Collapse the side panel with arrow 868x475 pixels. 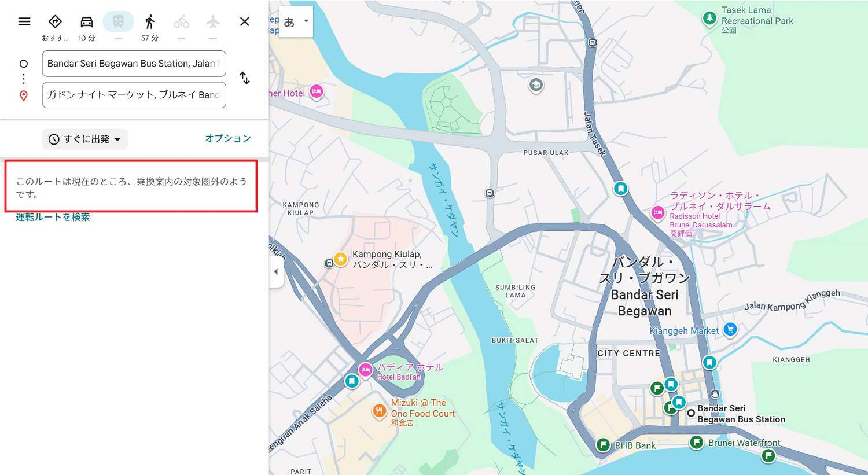point(276,272)
